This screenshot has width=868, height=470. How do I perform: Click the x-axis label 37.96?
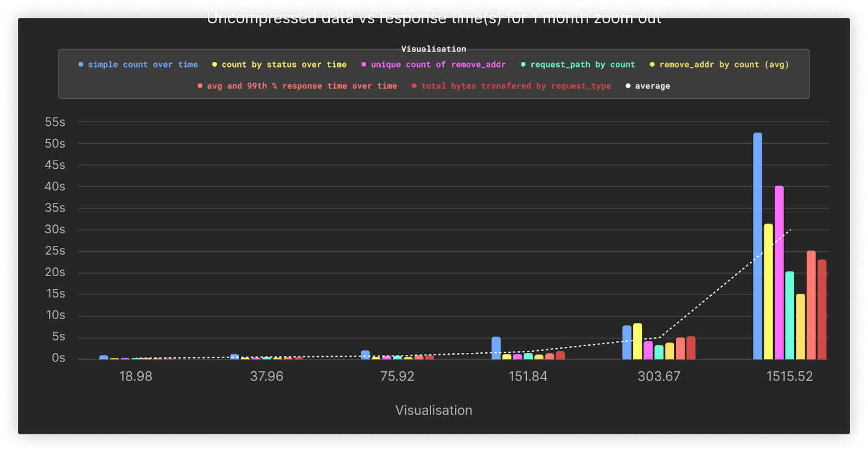pyautogui.click(x=266, y=377)
